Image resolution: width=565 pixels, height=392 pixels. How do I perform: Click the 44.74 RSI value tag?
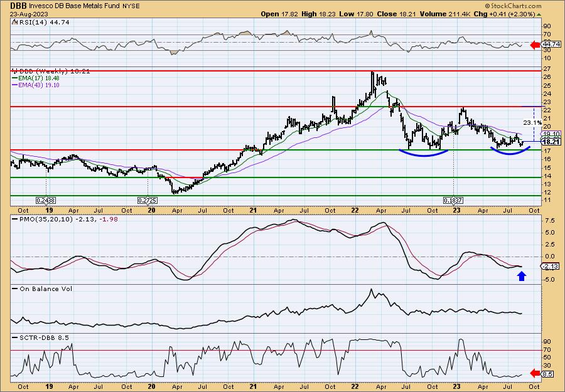[x=551, y=45]
